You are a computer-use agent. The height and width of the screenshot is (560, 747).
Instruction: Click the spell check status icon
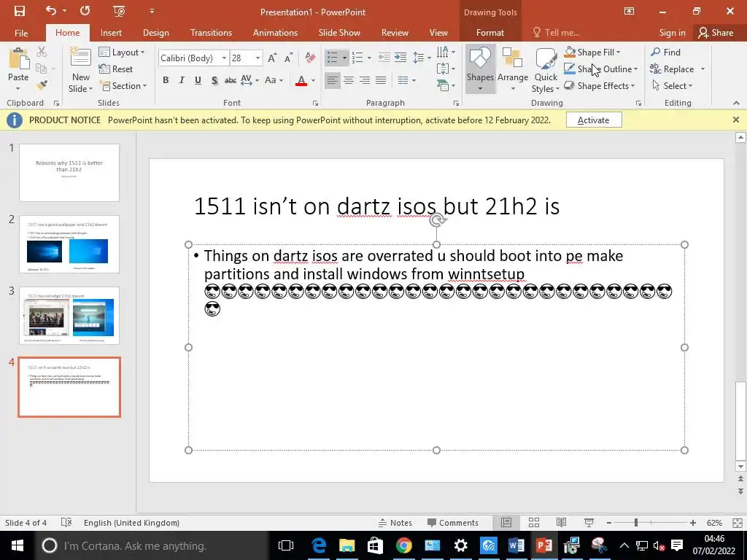pyautogui.click(x=66, y=522)
